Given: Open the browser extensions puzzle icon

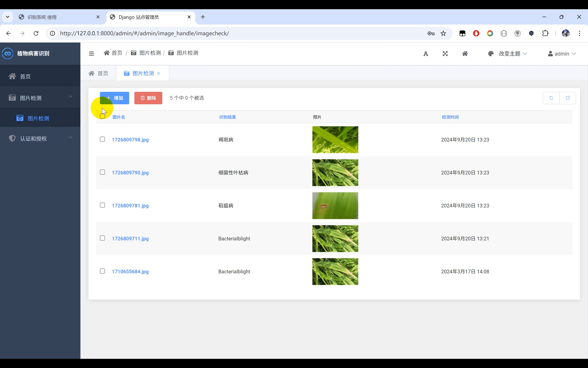Looking at the screenshot, I should [545, 33].
